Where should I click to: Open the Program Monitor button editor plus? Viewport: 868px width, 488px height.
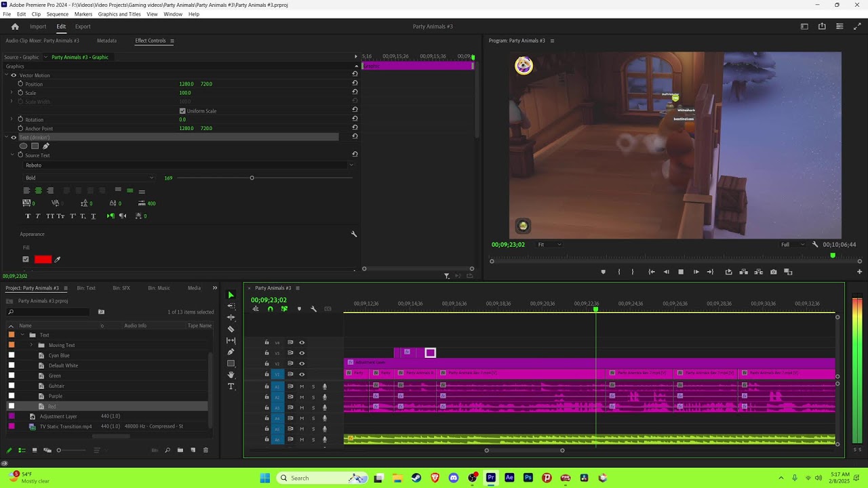(x=859, y=272)
